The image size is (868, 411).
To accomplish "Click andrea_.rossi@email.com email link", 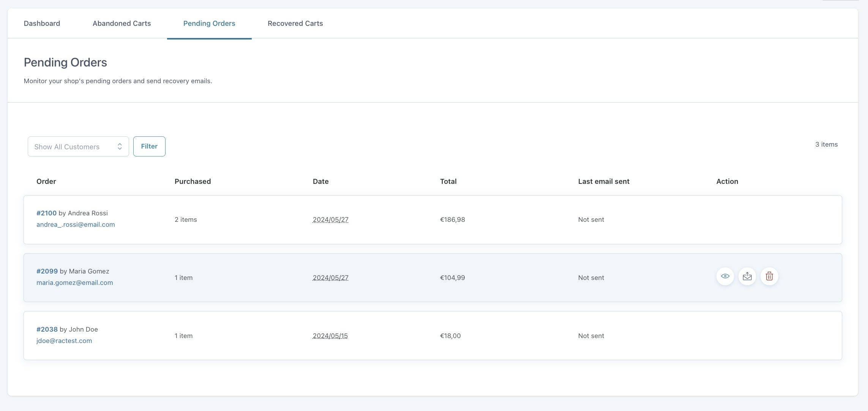I will pos(76,224).
